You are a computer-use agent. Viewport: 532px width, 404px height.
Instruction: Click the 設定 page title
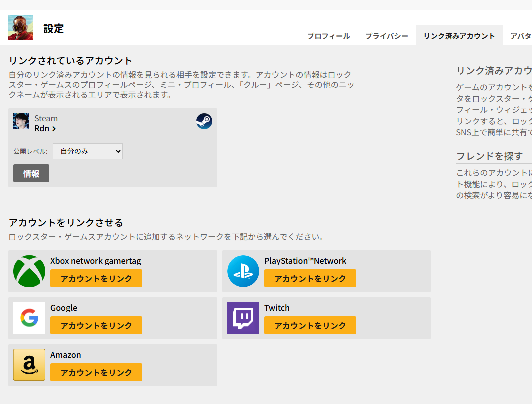(54, 29)
